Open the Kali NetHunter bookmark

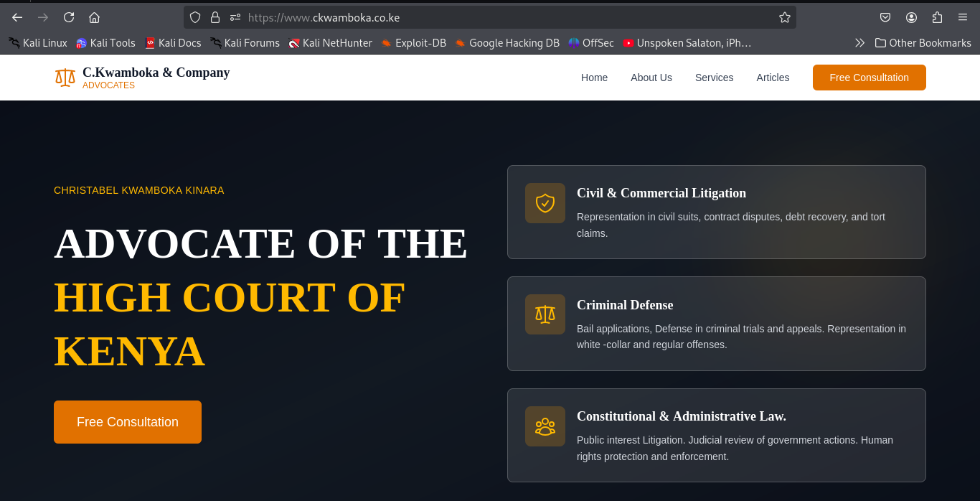point(330,43)
